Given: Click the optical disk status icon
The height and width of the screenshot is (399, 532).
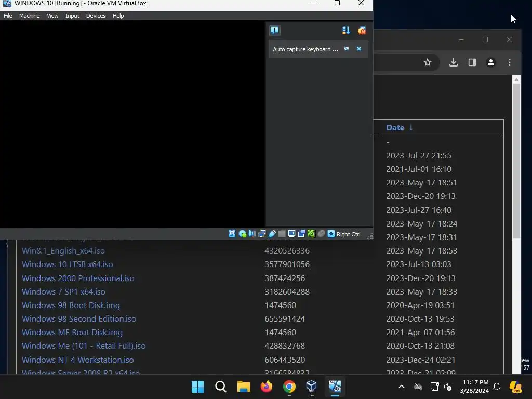Looking at the screenshot, I should click(x=242, y=234).
